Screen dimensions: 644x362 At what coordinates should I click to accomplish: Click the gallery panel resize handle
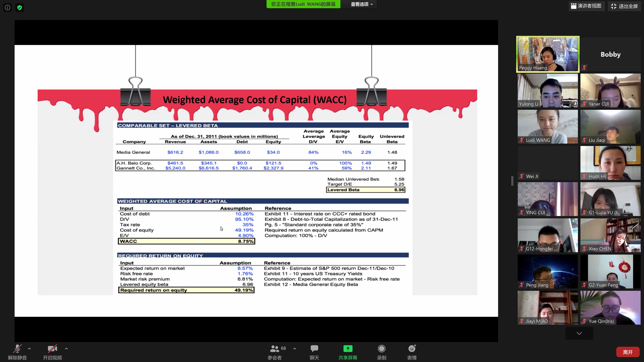point(512,181)
